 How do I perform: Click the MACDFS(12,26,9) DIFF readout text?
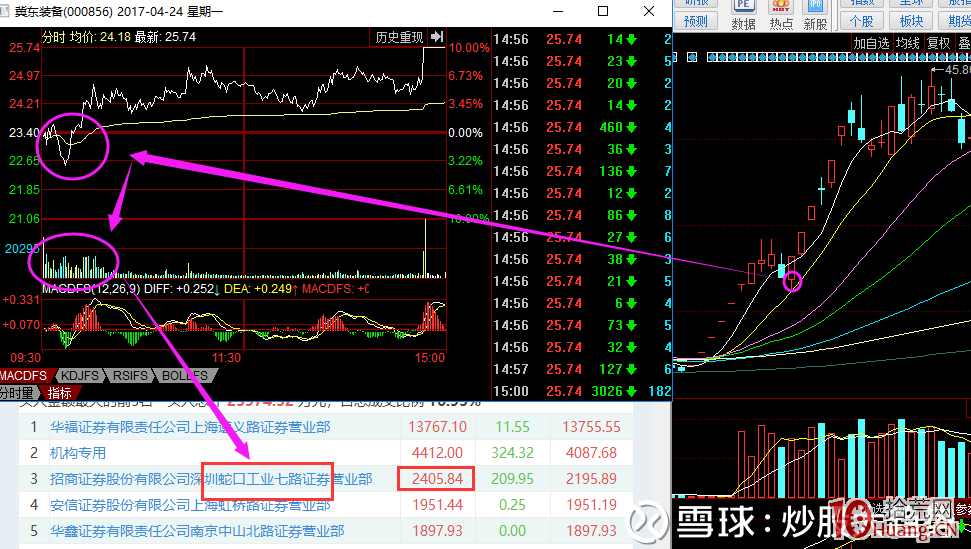coord(128,288)
